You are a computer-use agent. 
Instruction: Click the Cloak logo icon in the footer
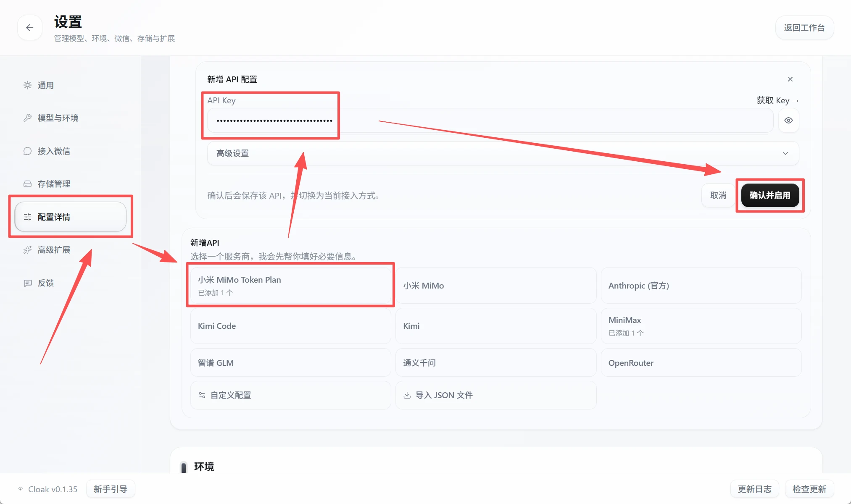tap(21, 489)
